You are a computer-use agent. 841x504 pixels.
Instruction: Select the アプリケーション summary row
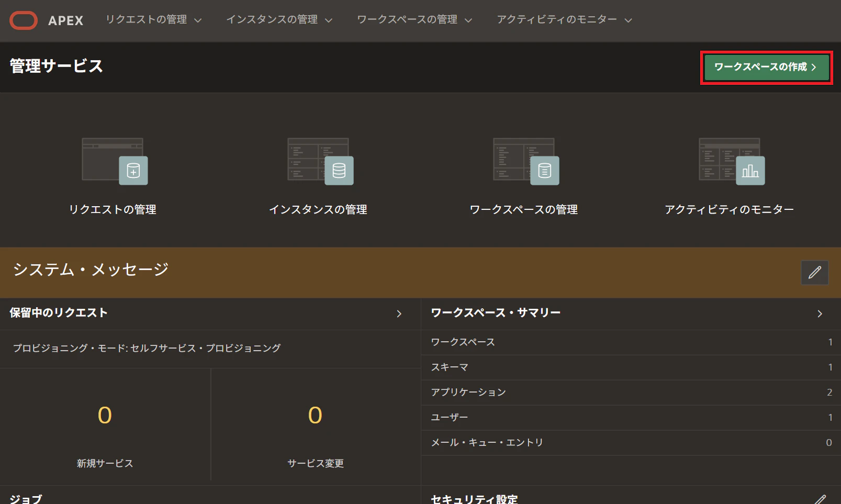[631, 393]
